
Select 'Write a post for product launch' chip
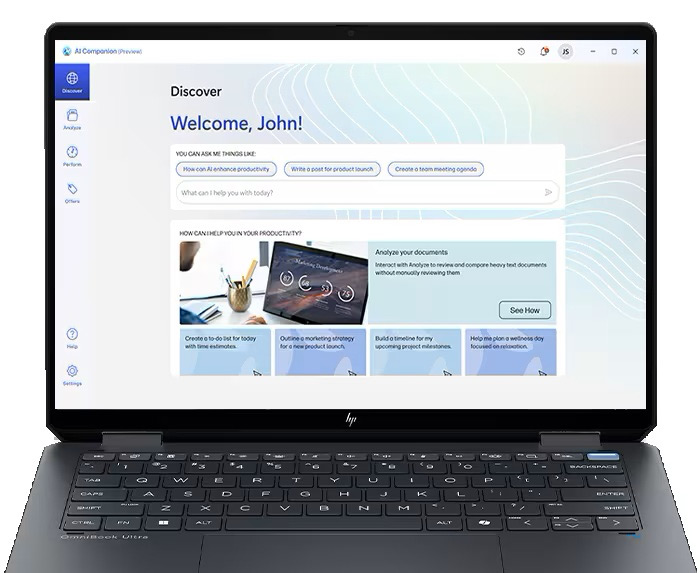coord(332,169)
